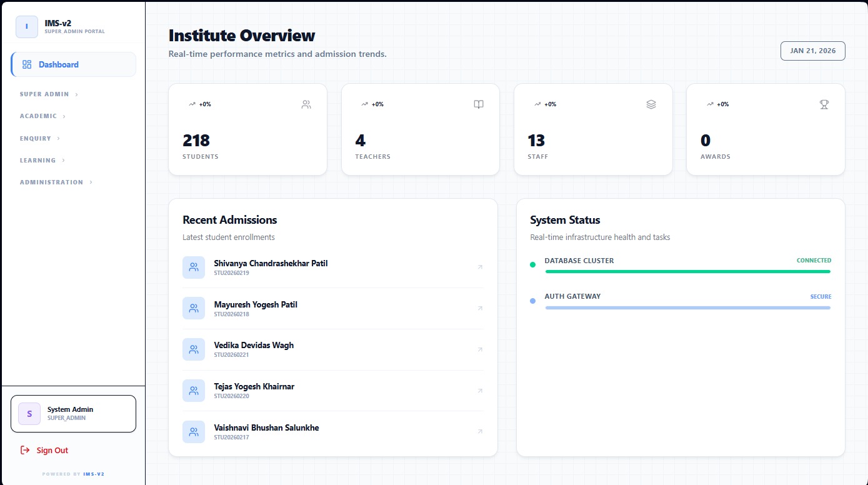The height and width of the screenshot is (485, 868).
Task: Click the blue Auth Gateway status dot
Action: pos(532,301)
